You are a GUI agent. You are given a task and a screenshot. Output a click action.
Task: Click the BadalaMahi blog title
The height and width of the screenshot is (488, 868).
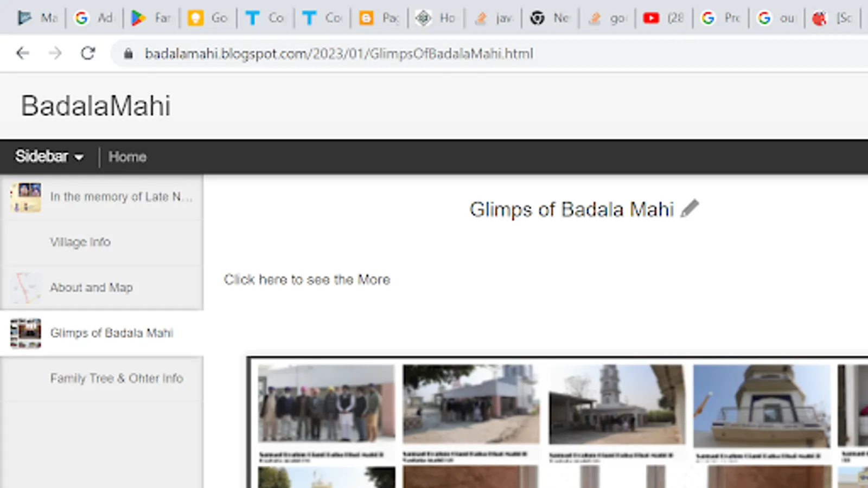click(95, 105)
